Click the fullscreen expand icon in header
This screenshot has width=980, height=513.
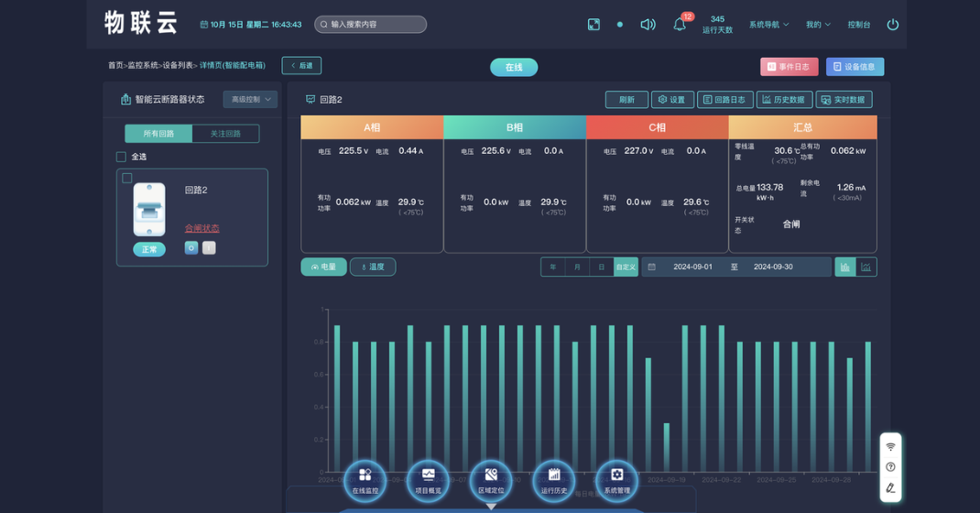593,25
